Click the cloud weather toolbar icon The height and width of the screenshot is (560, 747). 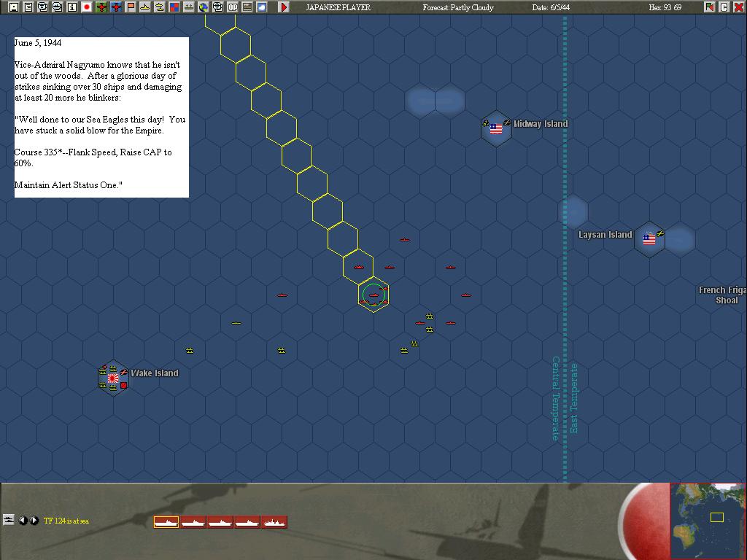[262, 7]
